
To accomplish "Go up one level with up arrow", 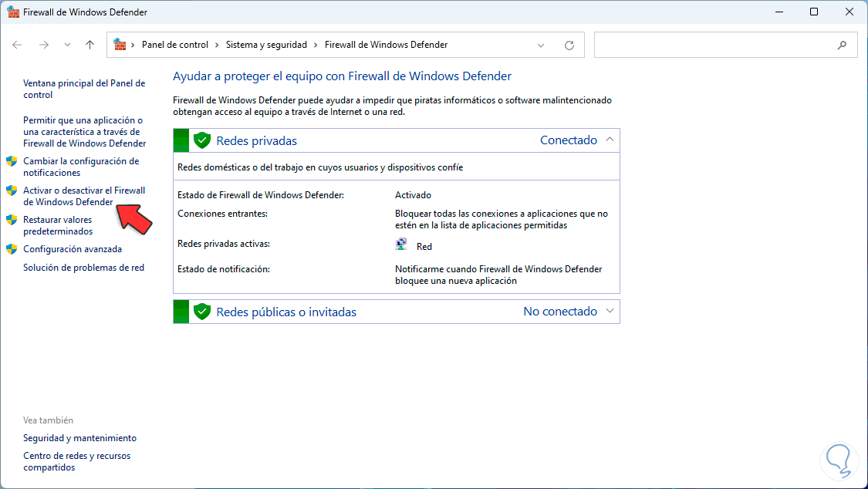I will click(90, 45).
